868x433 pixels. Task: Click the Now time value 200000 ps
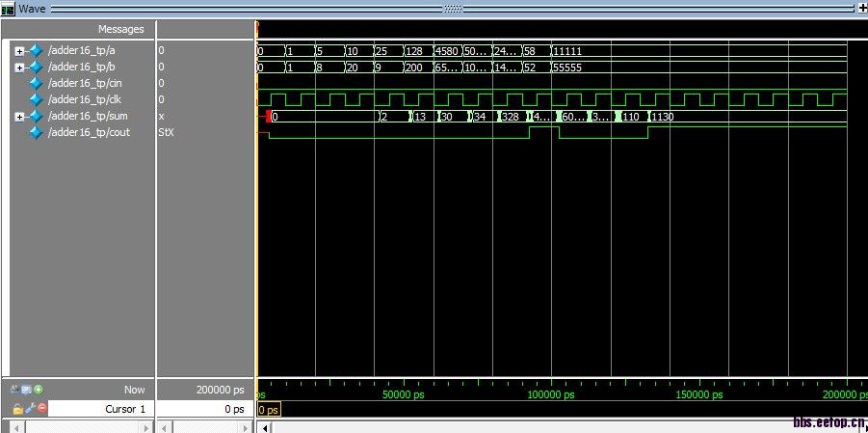click(221, 390)
